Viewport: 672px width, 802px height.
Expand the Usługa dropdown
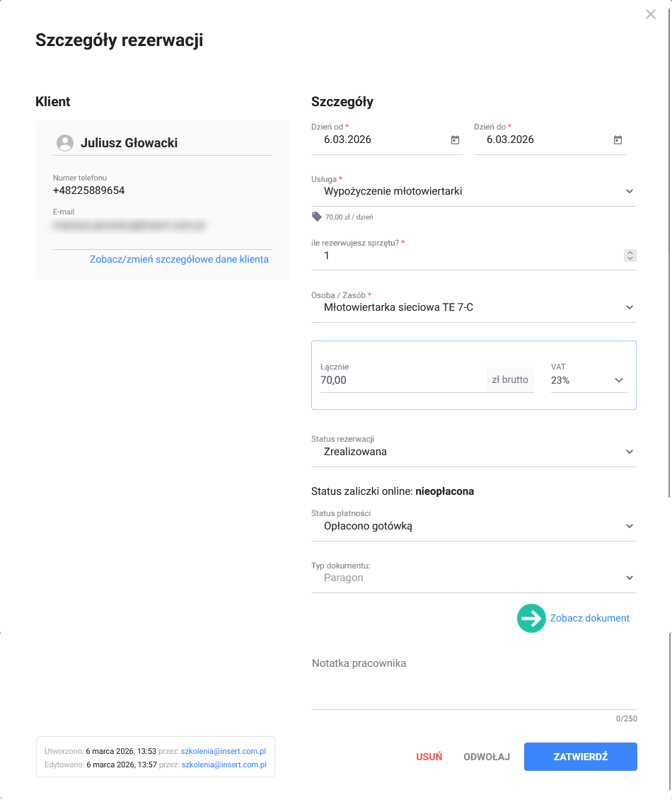pos(630,191)
